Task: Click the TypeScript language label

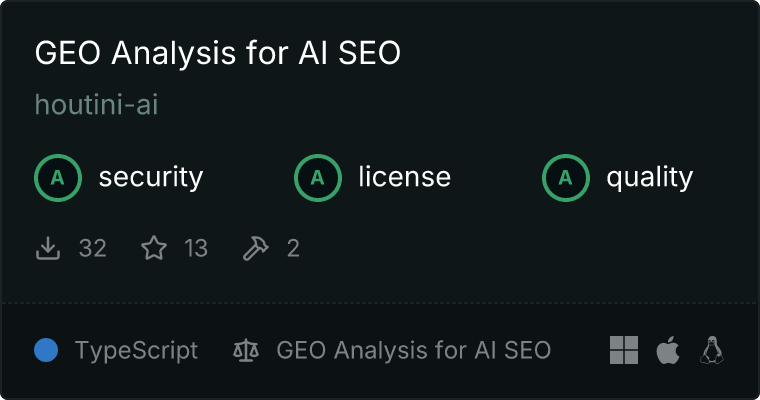Action: click(136, 350)
